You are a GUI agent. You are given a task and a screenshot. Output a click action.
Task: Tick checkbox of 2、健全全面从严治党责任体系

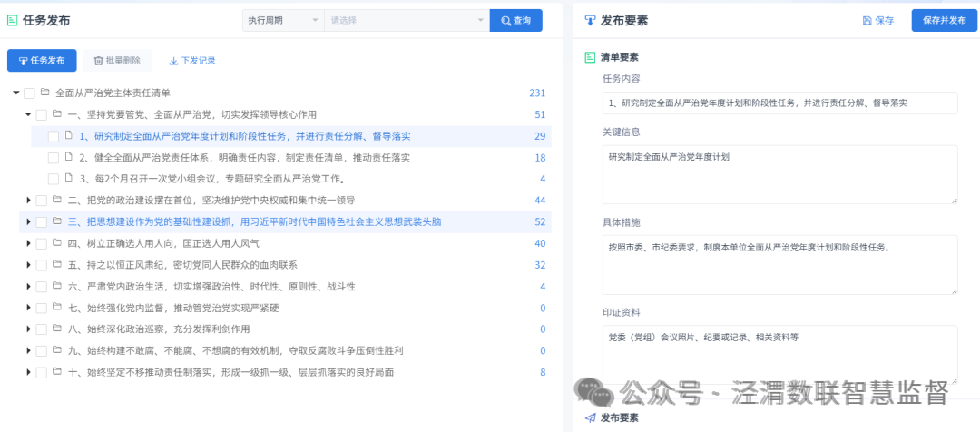(54, 158)
